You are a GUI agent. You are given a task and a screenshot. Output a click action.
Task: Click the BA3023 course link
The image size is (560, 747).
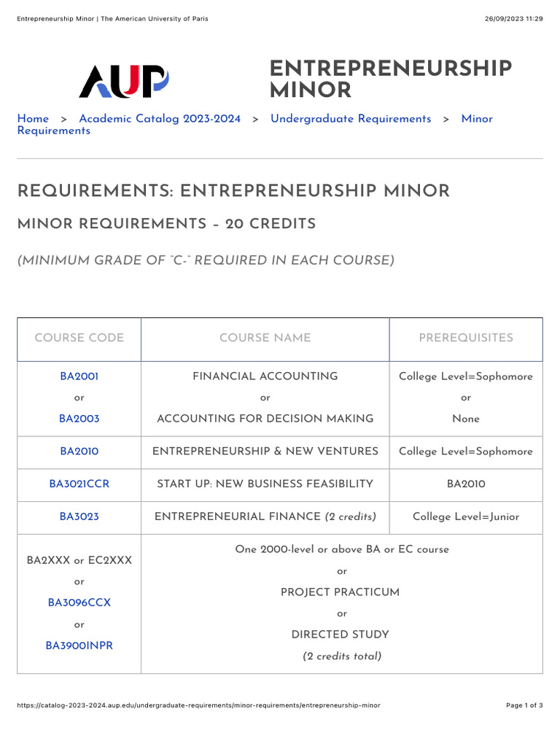[79, 516]
